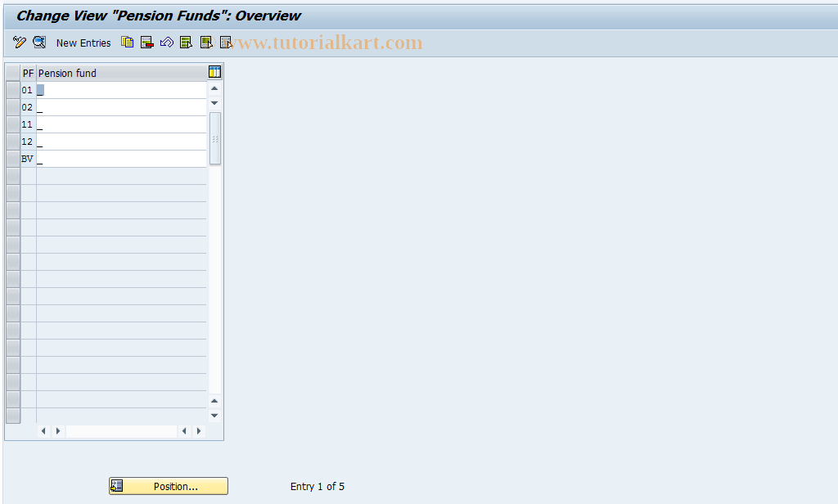The width and height of the screenshot is (838, 504).
Task: Click the vertical scrollbar thumb
Action: pyautogui.click(x=215, y=138)
